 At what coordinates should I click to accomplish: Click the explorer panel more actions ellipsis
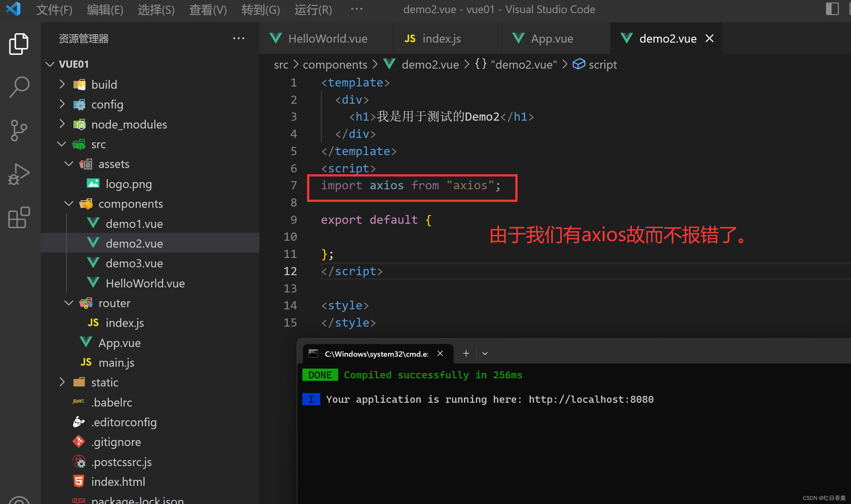pos(239,38)
